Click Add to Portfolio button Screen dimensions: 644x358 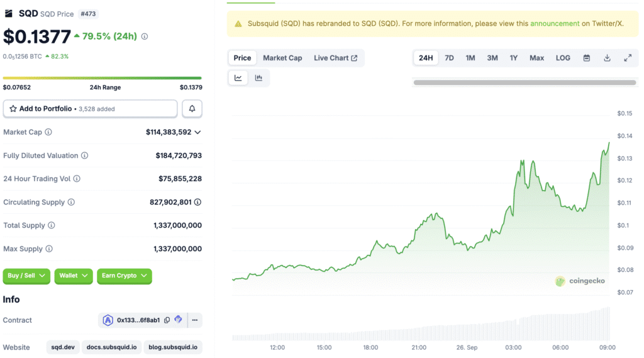(90, 108)
